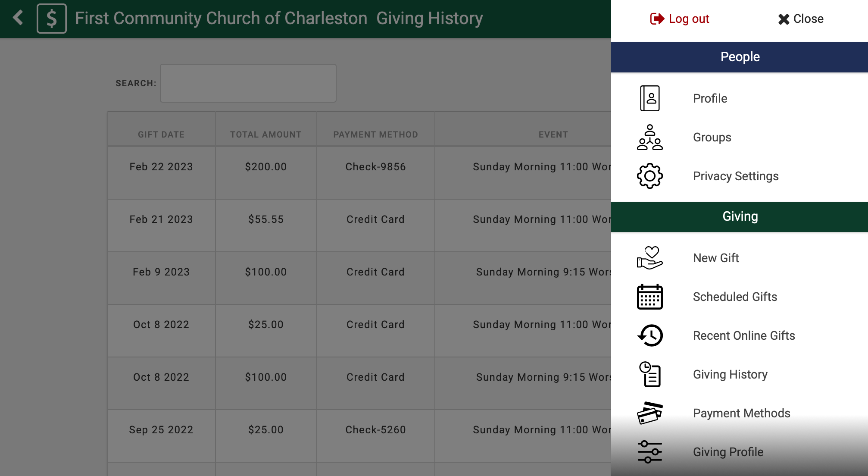
Task: Open the Scheduled Gifts calendar icon
Action: (x=649, y=297)
